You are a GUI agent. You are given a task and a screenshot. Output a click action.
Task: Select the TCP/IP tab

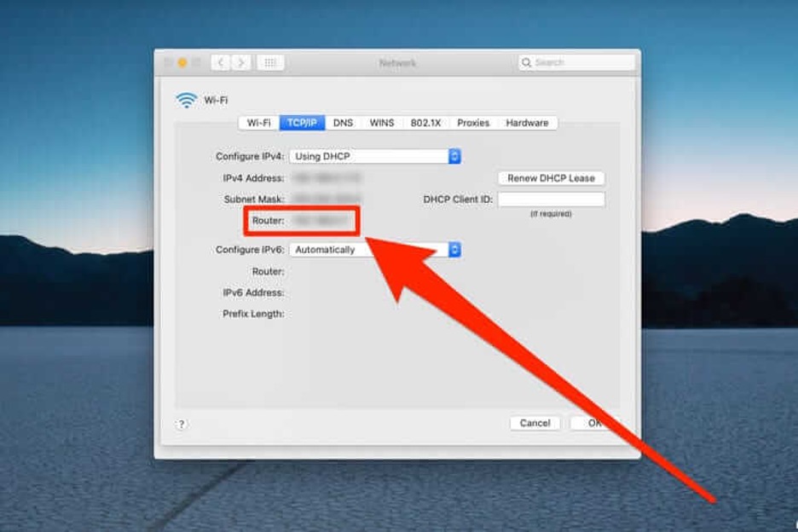coord(302,123)
